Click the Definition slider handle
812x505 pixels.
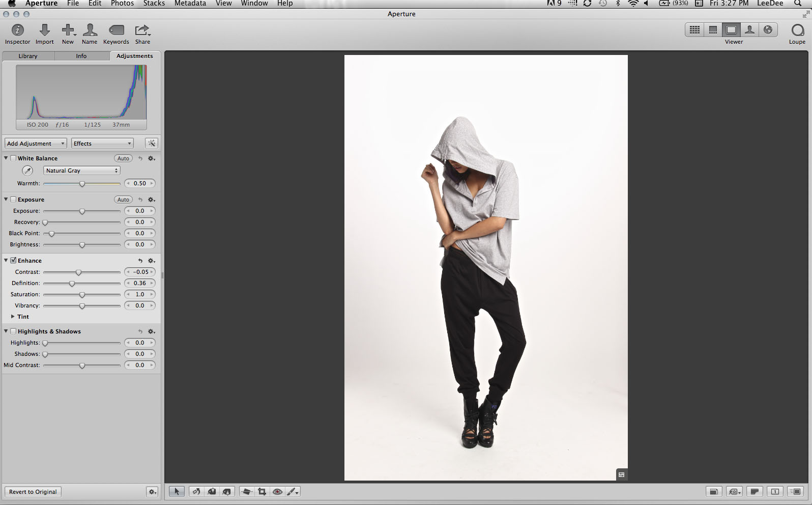click(72, 284)
